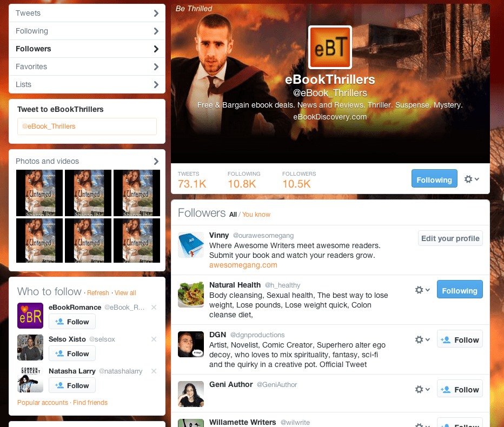
Task: Follow eBookRomance suggestion
Action: pyautogui.click(x=72, y=322)
